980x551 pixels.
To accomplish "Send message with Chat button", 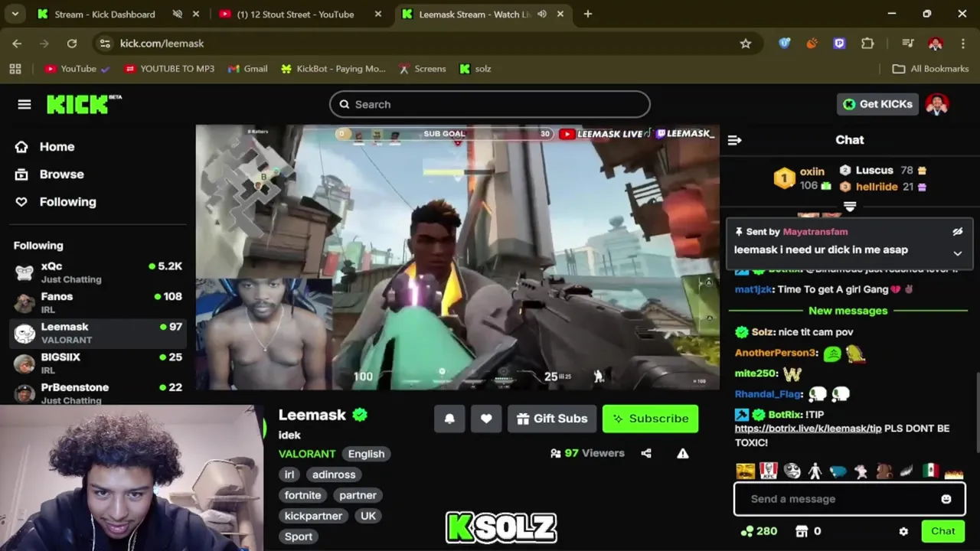I will point(942,531).
